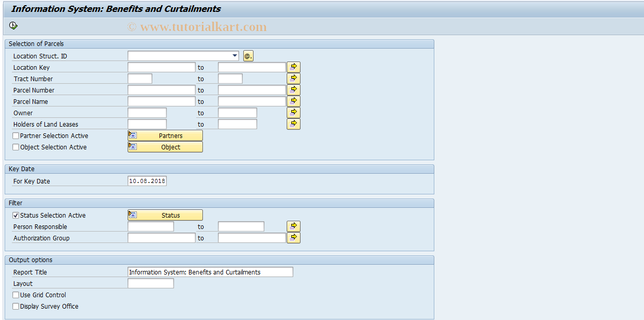Focus the Parcel Number from field

point(162,90)
